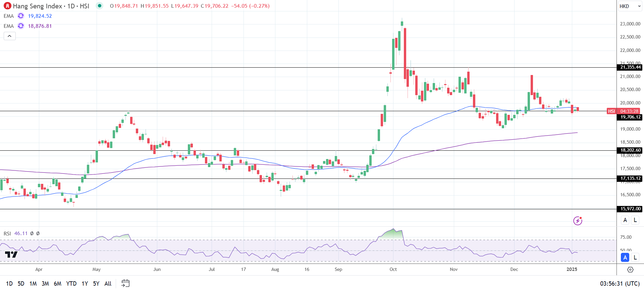Click the 23,000.00 price axis label
Screen dimensions: 644x291
click(630, 24)
